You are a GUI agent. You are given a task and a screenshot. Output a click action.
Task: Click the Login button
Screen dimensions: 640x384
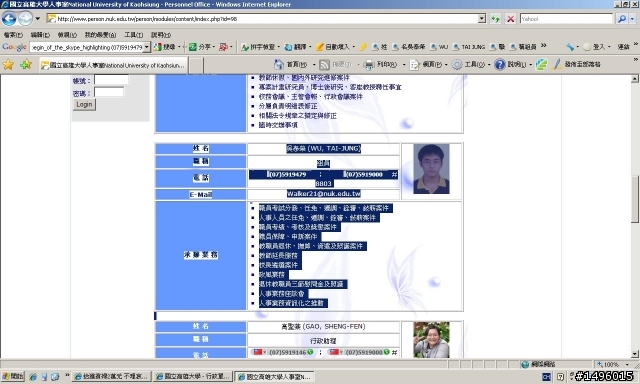pyautogui.click(x=84, y=104)
